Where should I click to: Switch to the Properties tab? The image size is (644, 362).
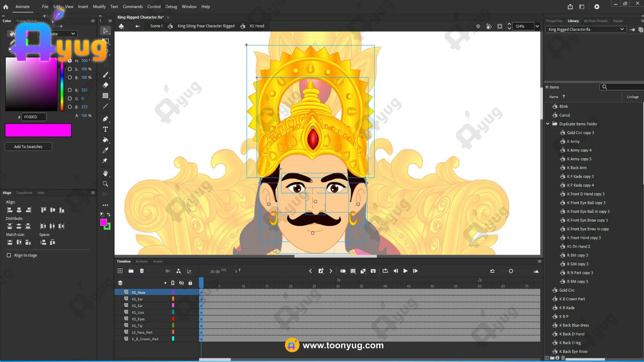554,21
